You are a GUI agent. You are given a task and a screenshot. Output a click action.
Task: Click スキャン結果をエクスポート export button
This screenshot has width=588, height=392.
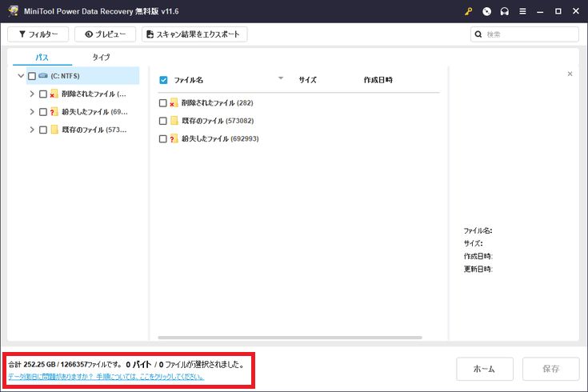coord(194,34)
